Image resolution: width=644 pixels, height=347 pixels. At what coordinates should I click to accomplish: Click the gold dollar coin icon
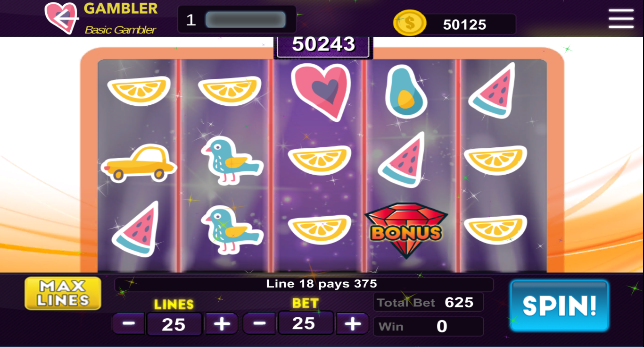[x=409, y=23]
